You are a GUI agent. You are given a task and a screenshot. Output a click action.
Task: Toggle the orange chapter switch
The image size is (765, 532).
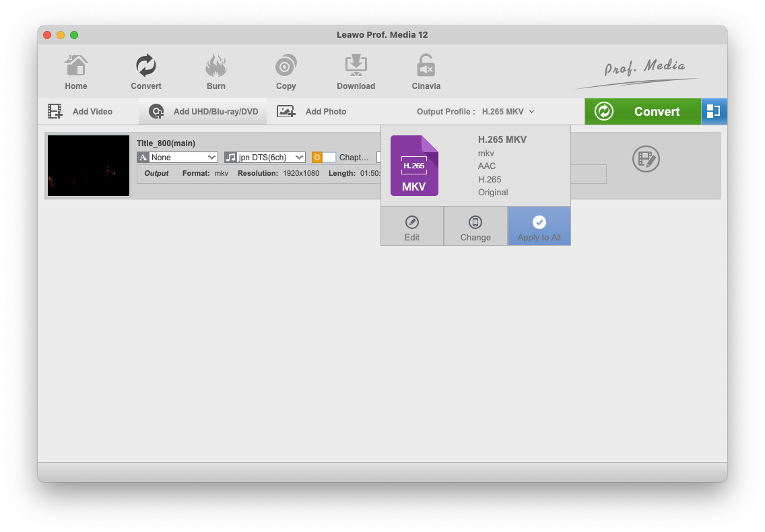(x=324, y=158)
